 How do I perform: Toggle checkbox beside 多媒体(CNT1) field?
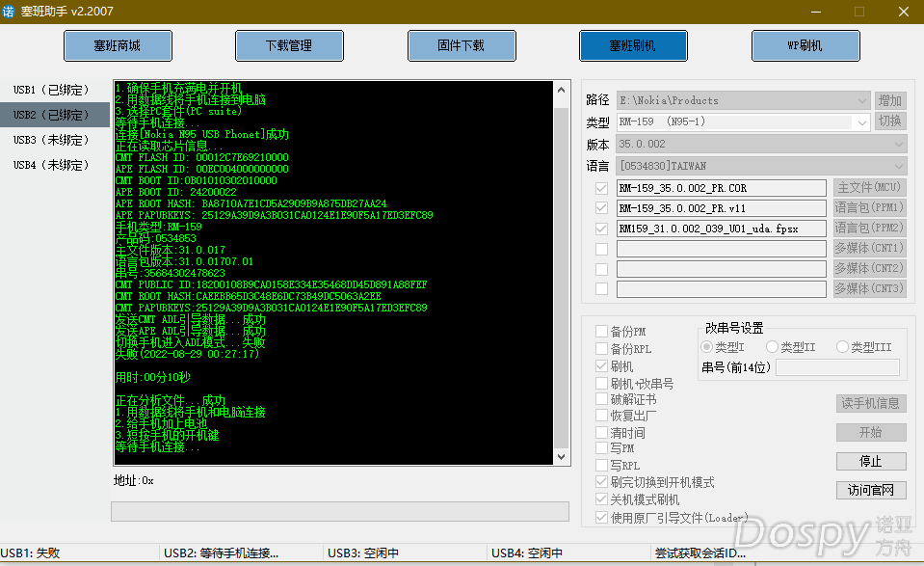point(601,250)
